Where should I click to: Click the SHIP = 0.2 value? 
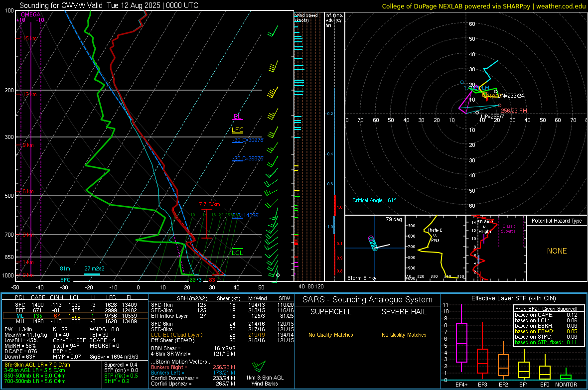click(117, 382)
